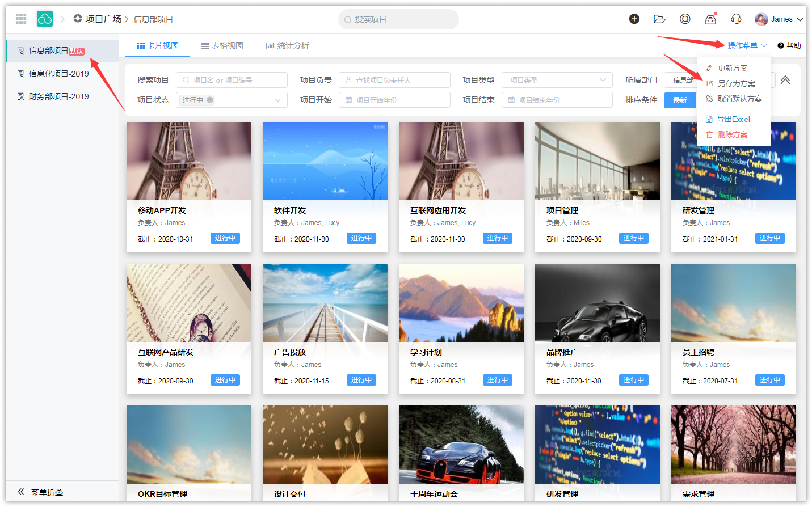
Task: Open the folder icon in top bar
Action: [659, 19]
